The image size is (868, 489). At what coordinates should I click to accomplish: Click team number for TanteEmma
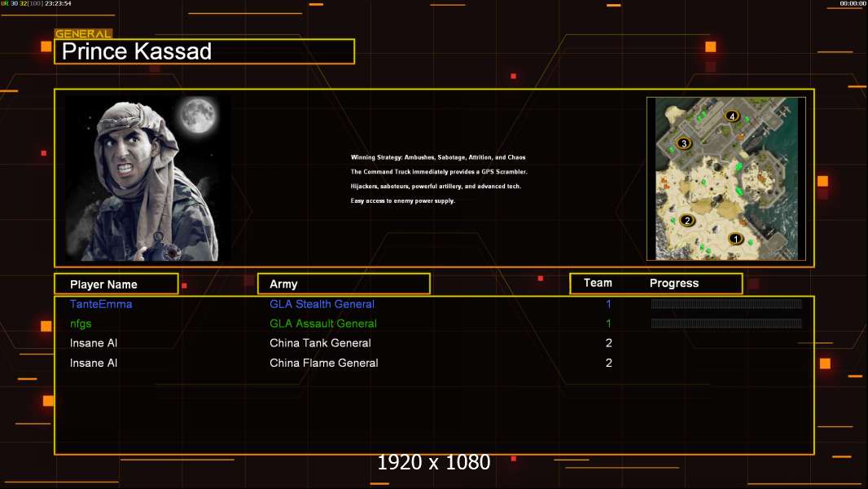[608, 304]
